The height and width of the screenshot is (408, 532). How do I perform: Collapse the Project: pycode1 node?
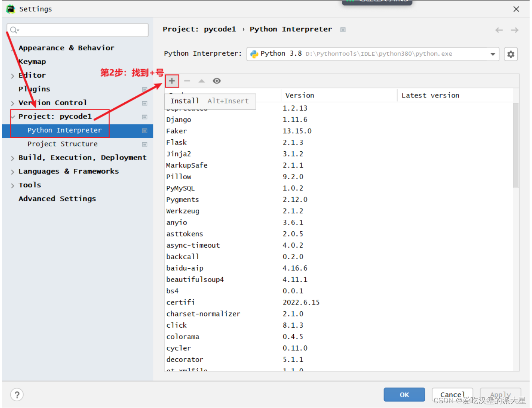pos(13,116)
